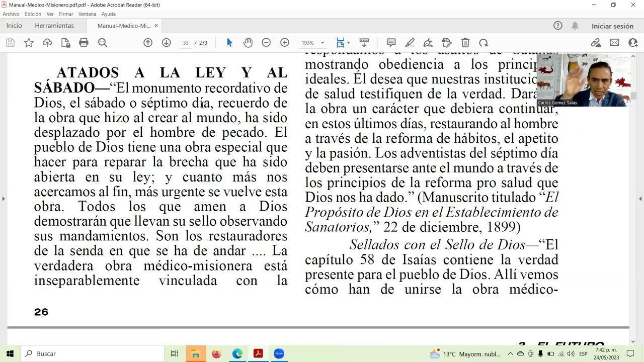Open the Edición menu
This screenshot has width=644, height=362.
[33, 14]
